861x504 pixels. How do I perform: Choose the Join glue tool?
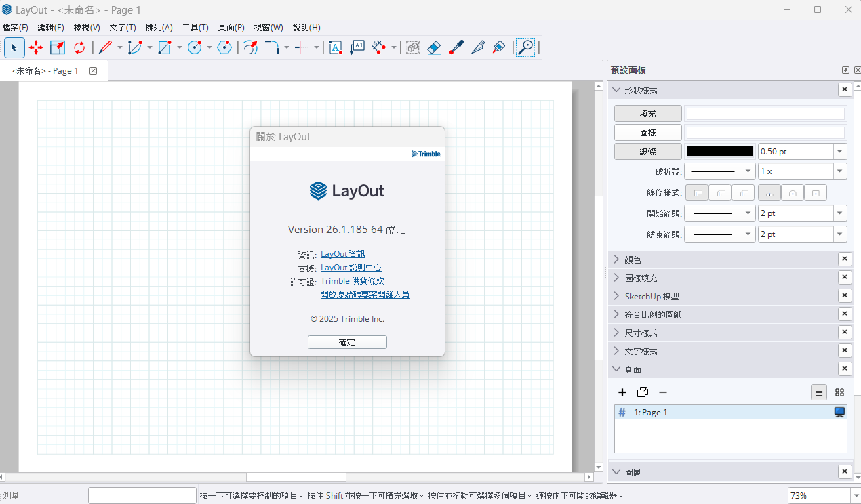tap(500, 47)
